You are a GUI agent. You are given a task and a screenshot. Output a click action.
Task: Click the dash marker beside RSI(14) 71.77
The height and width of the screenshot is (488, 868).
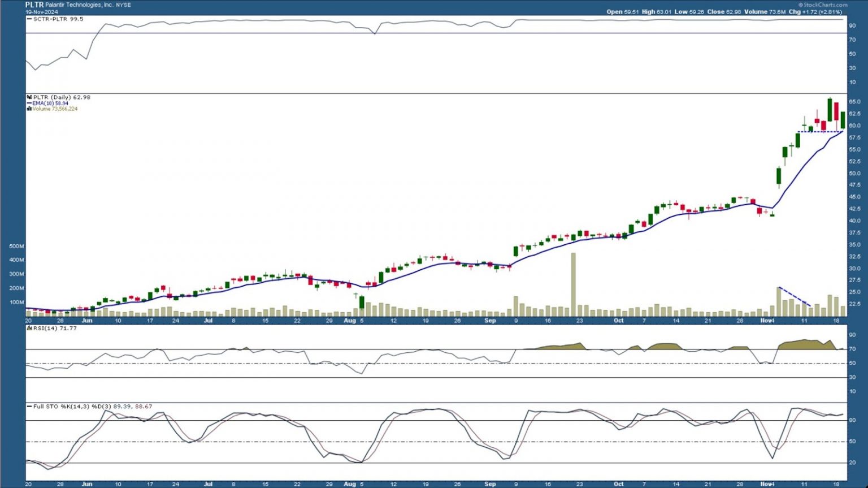29,328
